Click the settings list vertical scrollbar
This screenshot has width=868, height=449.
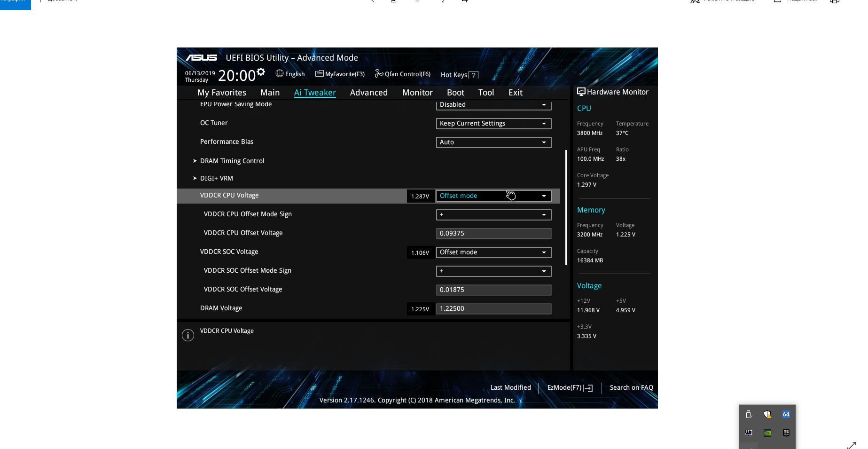tap(566, 207)
